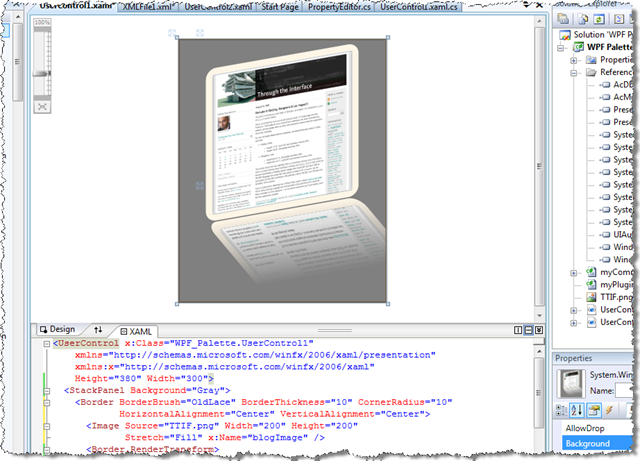Click the horizontal split pane icon
640x461 pixels.
[x=529, y=329]
